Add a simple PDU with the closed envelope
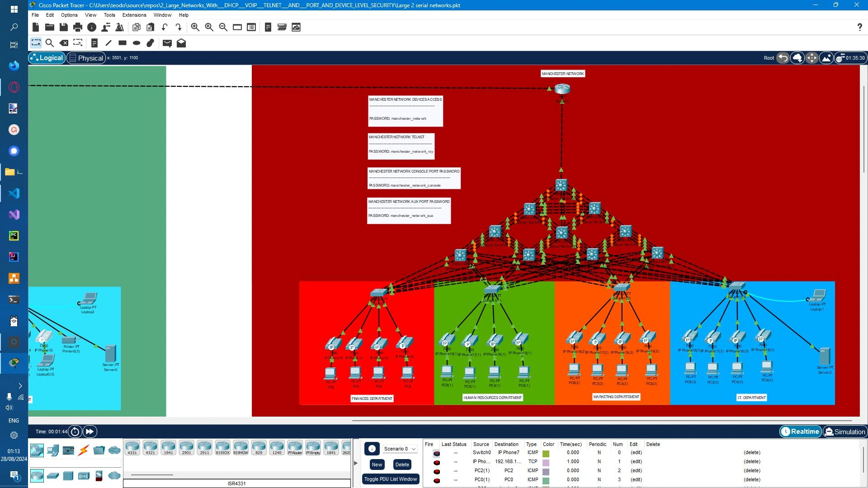Image resolution: width=868 pixels, height=488 pixels. click(167, 43)
